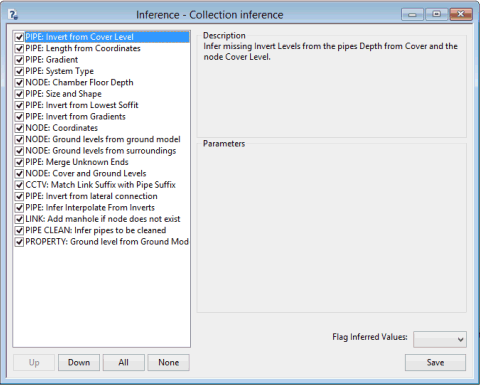
Task: Uncheck CCTV: Match Link Suffix checkbox
Action: coord(19,185)
